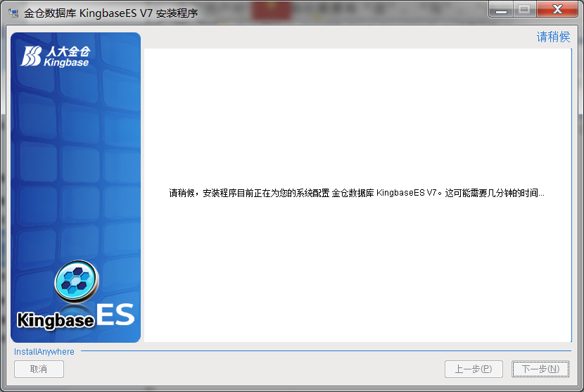Click the 请稍候 heading text
The image size is (584, 392).
553,37
